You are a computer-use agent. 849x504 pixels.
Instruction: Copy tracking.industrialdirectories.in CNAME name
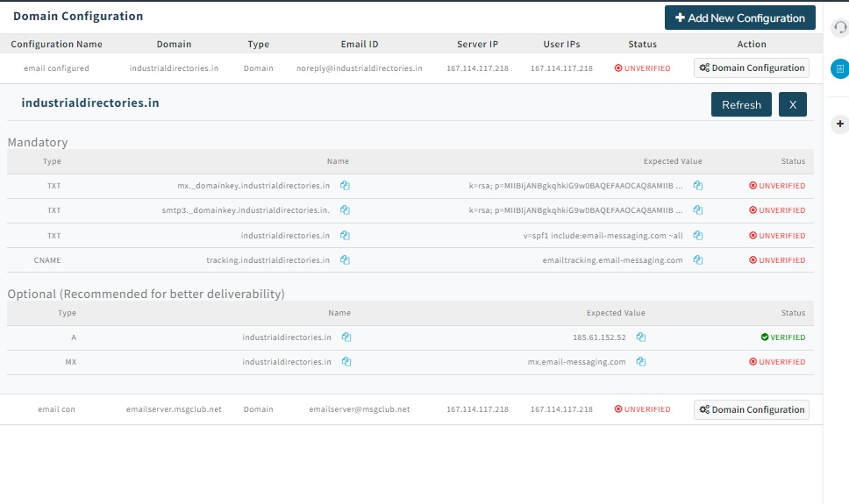[x=345, y=259]
